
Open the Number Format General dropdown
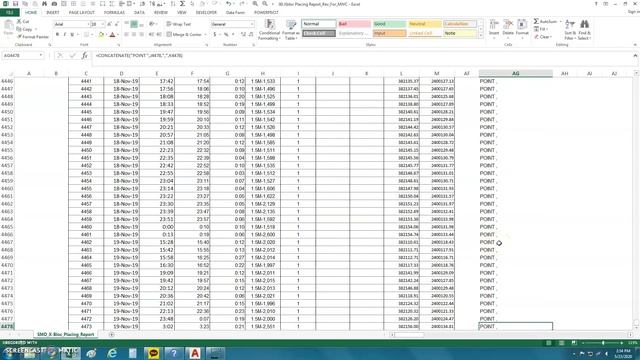[x=251, y=24]
